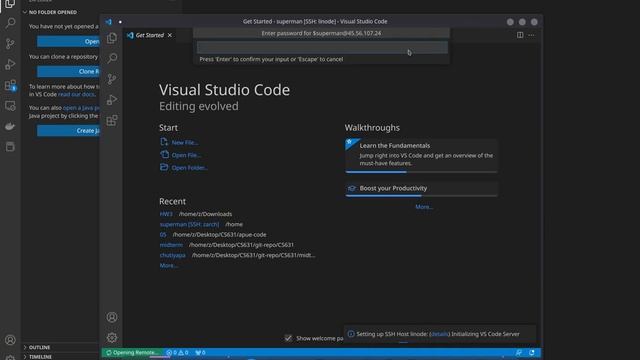Click Clone Repository button in background window
The image size is (640, 360).
tap(68, 71)
